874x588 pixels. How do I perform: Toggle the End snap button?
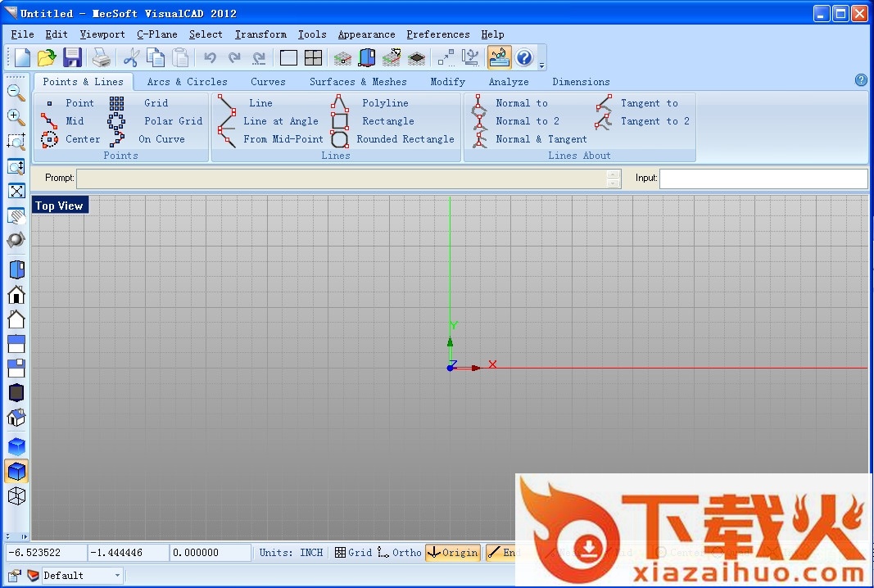coord(501,552)
